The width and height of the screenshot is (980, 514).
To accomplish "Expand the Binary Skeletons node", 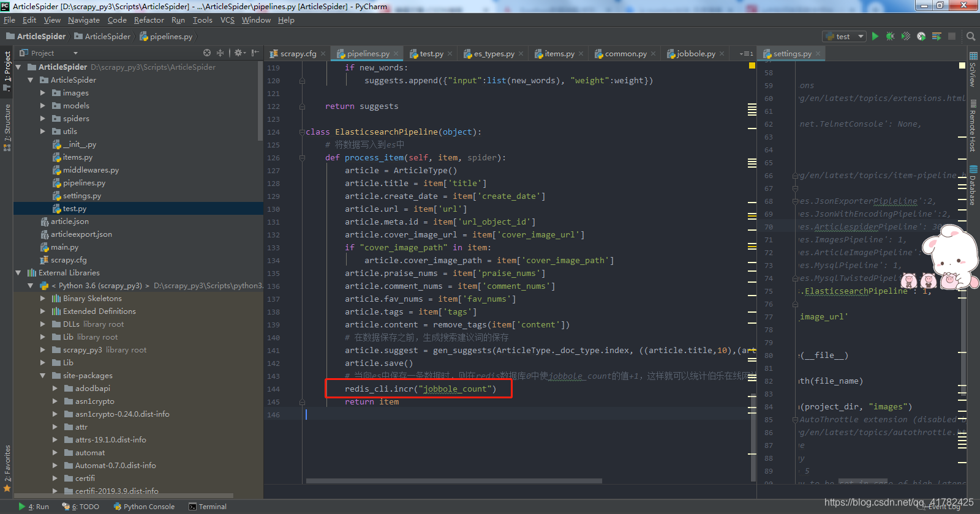I will tap(43, 299).
